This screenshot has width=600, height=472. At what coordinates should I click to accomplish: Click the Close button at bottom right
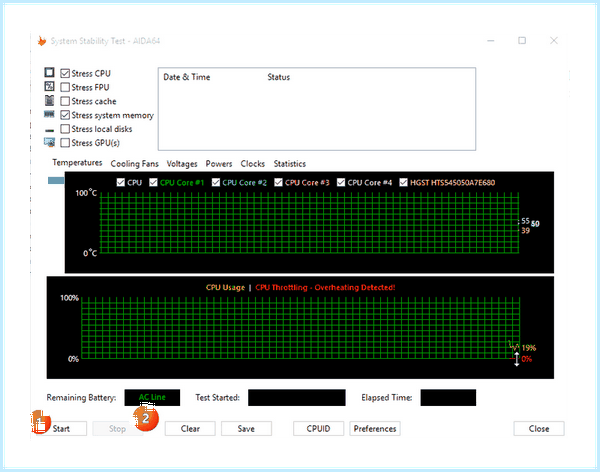[539, 428]
